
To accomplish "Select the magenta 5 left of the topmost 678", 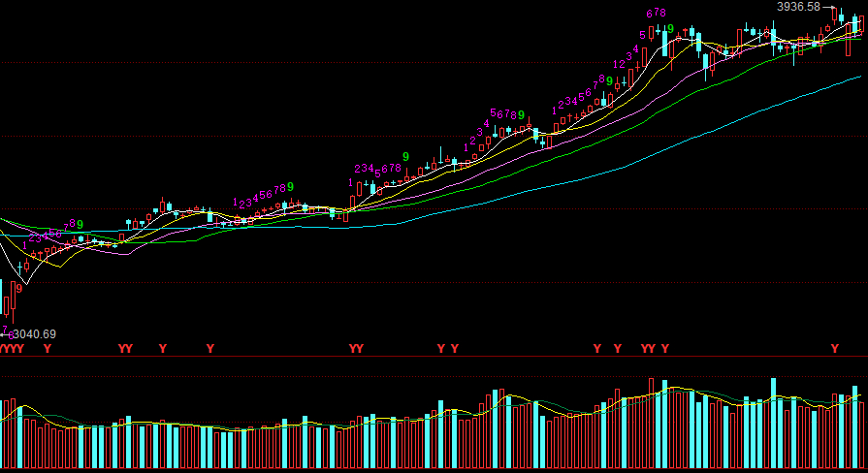I will tap(642, 35).
